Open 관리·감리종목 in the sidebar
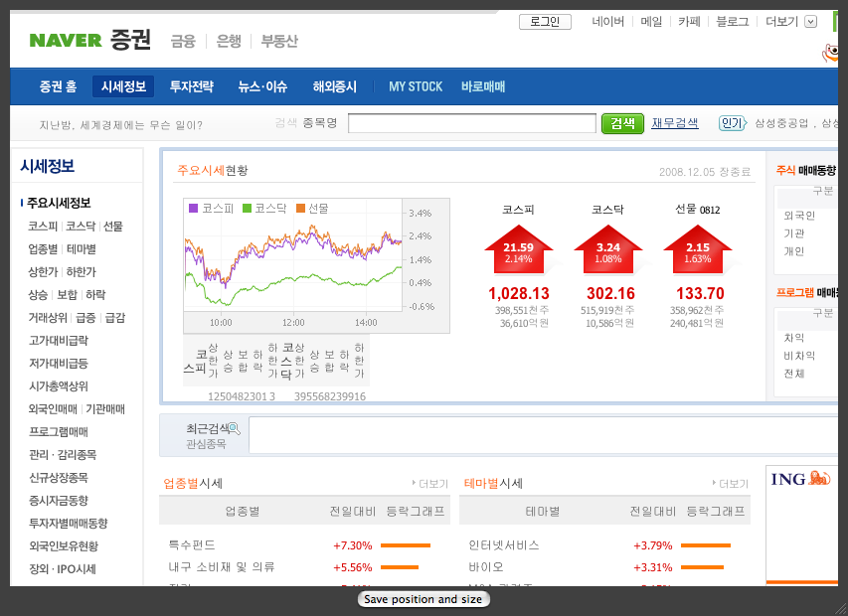The width and height of the screenshot is (848, 616). 63,455
